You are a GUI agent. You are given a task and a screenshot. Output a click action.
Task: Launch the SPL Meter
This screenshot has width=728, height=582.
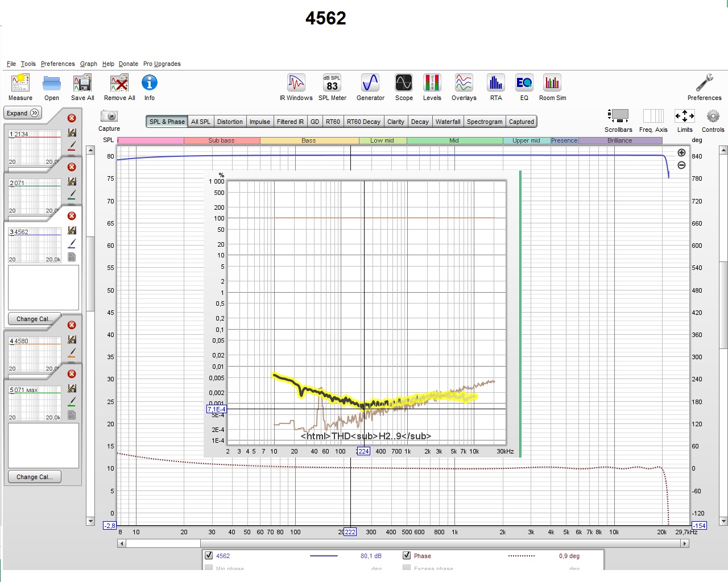[x=332, y=83]
